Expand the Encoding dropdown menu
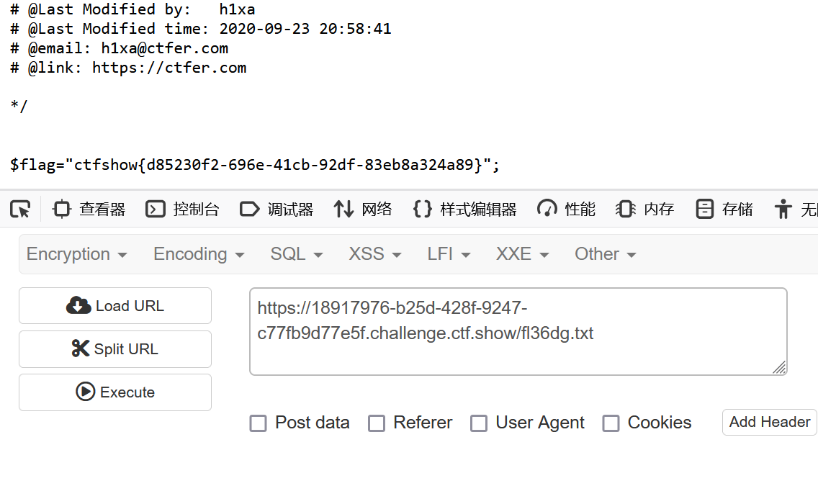Viewport: 818px width, 504px height. (x=199, y=254)
